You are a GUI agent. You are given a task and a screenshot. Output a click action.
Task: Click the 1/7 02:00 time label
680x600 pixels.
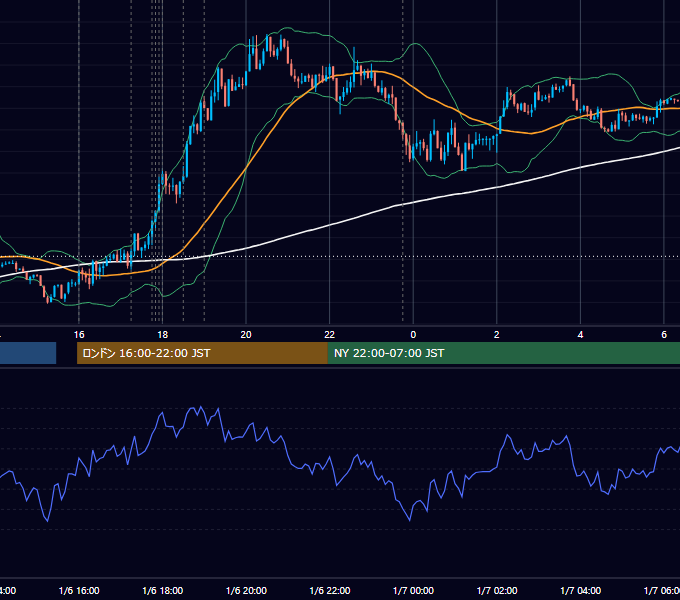click(x=497, y=590)
